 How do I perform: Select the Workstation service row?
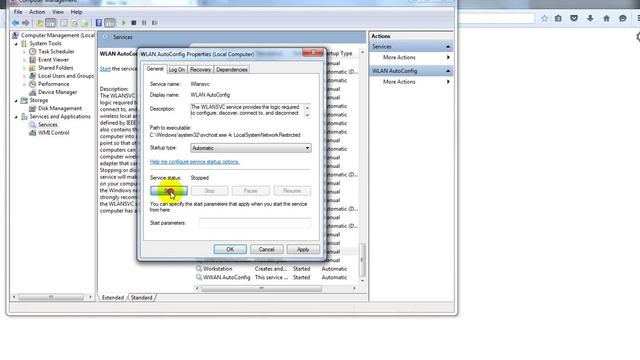[x=276, y=269]
